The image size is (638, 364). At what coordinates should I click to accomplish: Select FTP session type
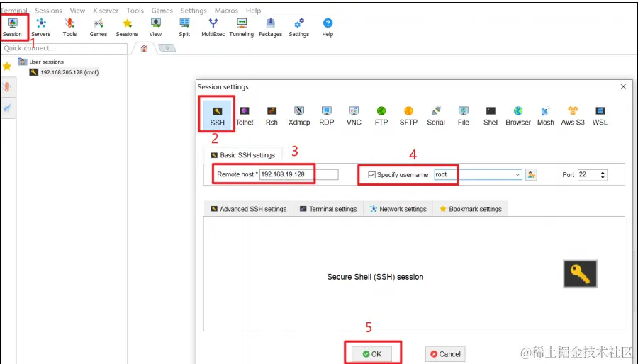[x=381, y=115]
